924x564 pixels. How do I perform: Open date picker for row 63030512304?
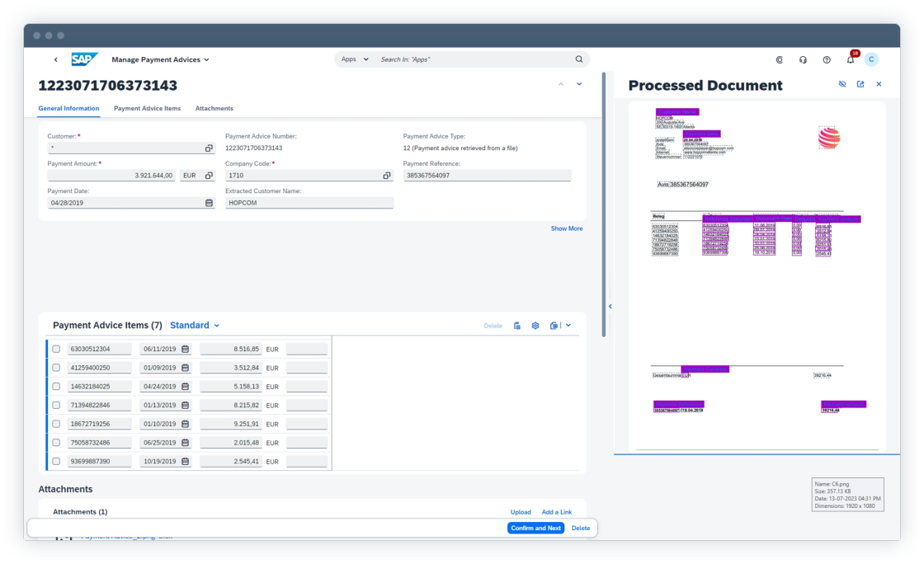click(x=185, y=349)
